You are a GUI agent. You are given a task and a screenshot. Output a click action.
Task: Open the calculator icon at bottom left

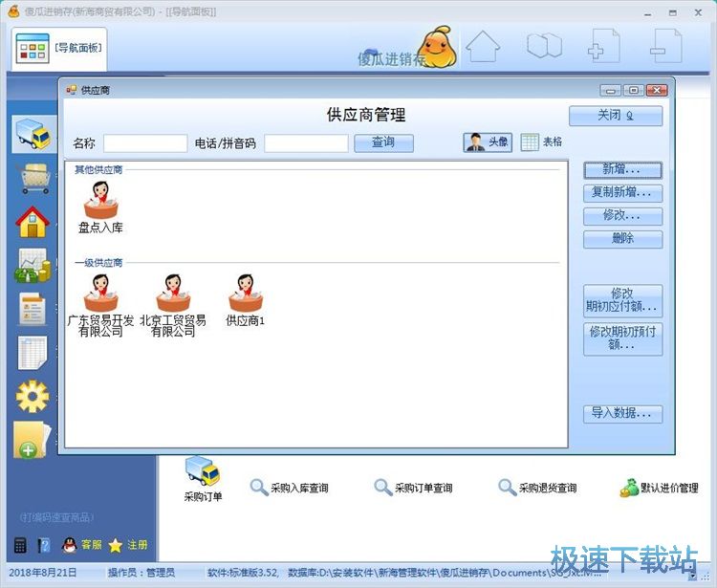point(20,545)
